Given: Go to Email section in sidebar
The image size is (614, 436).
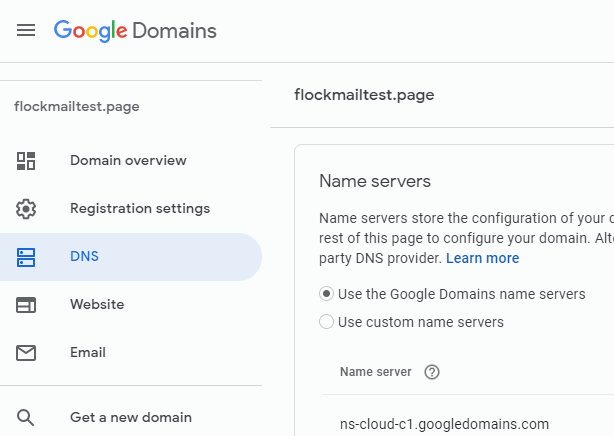Looking at the screenshot, I should (x=131, y=353).
